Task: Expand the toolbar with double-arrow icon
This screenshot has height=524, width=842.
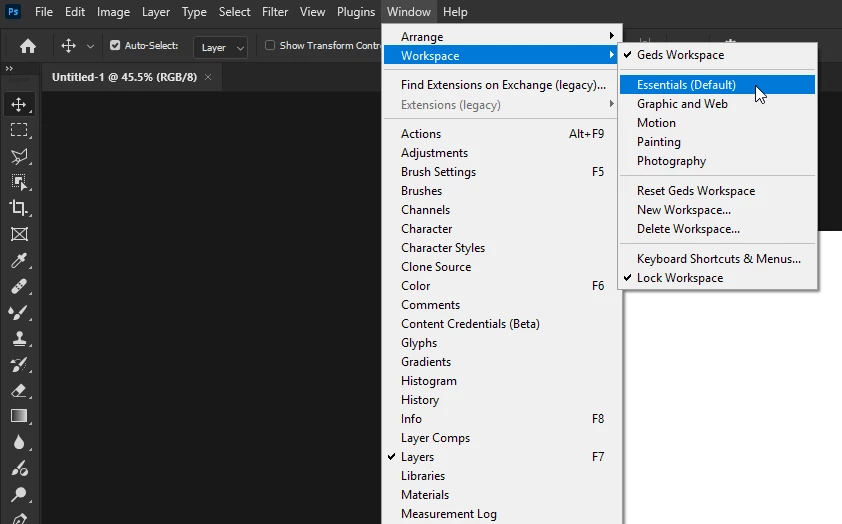Action: coord(9,69)
